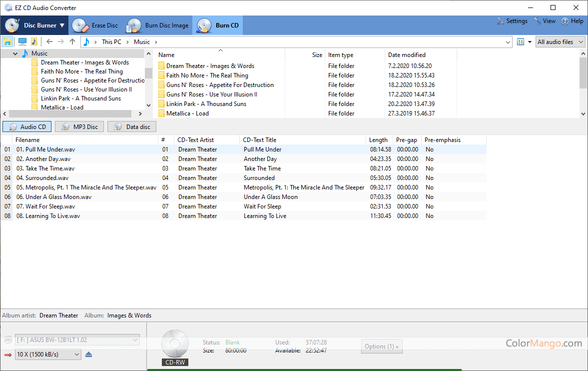
Task: Click the Length column header
Action: [x=378, y=139]
